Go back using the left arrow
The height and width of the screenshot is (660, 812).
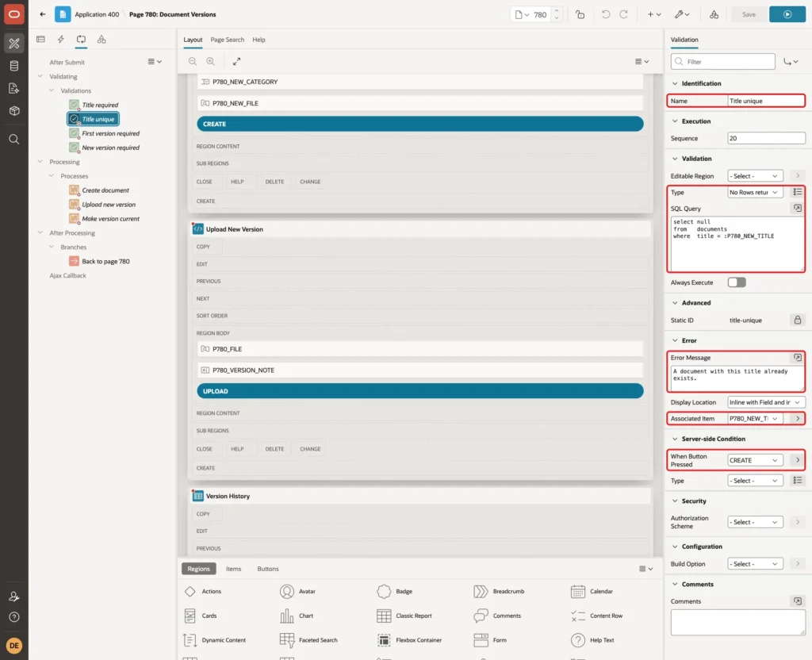click(x=43, y=14)
